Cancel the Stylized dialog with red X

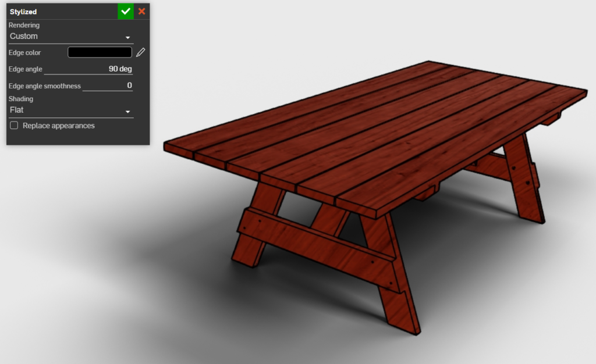click(142, 12)
